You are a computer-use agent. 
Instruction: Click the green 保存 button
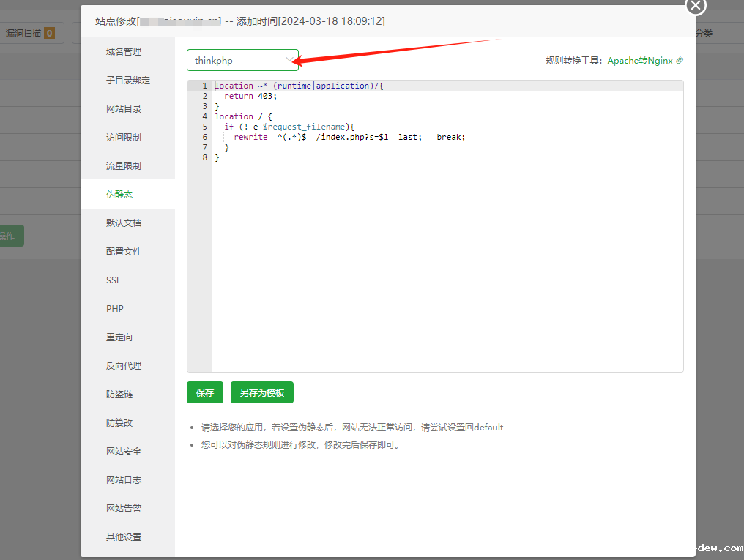(x=205, y=392)
